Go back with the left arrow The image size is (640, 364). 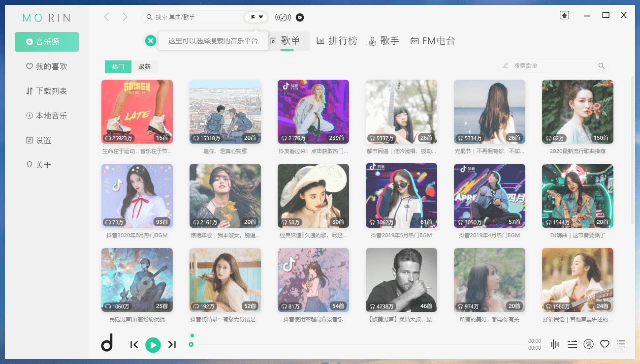(x=106, y=17)
